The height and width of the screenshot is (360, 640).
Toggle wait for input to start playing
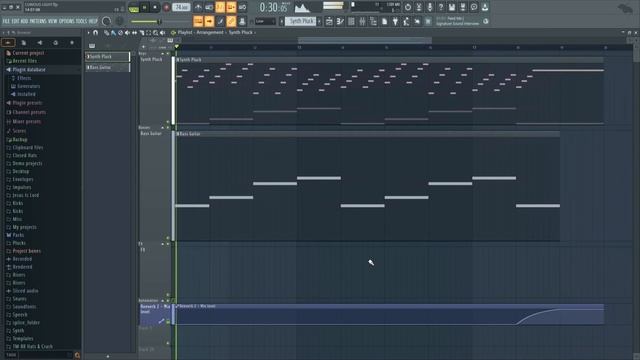tap(209, 7)
